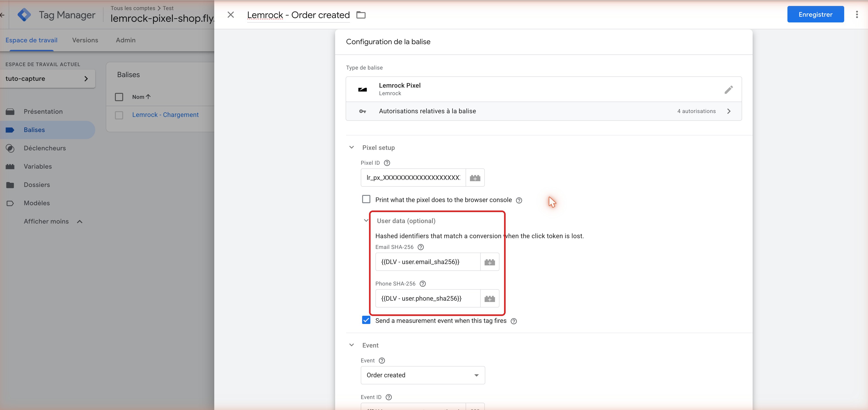
Task: Expand Autorisations relatives à la balise
Action: click(x=543, y=111)
